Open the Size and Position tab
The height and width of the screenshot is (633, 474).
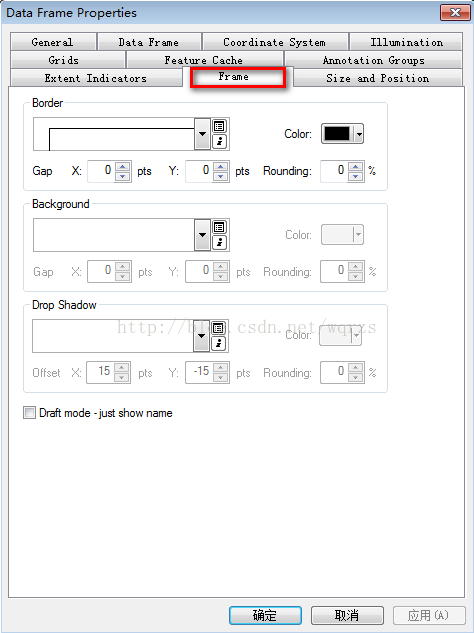coord(378,78)
